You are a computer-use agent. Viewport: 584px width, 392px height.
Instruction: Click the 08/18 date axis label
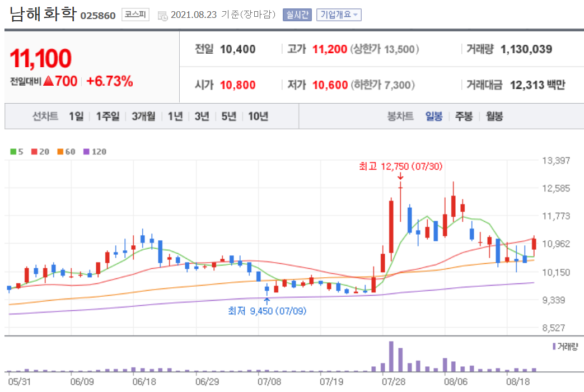coord(518,381)
